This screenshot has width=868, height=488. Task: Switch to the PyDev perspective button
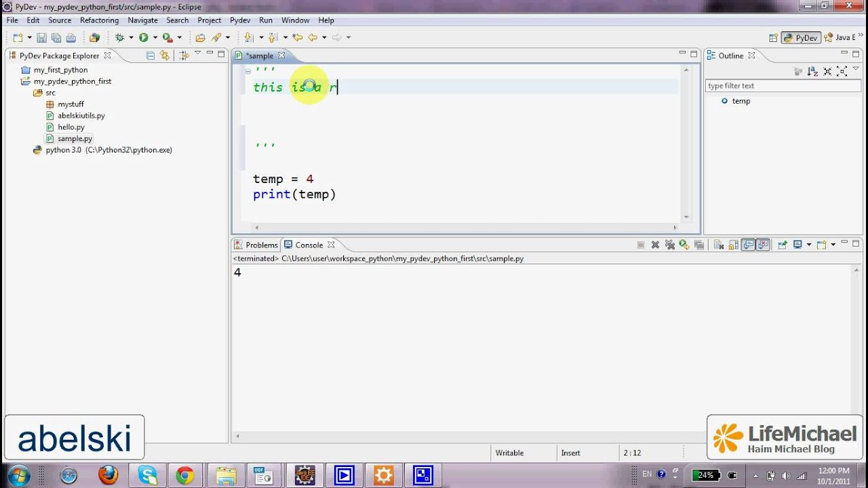click(x=801, y=38)
